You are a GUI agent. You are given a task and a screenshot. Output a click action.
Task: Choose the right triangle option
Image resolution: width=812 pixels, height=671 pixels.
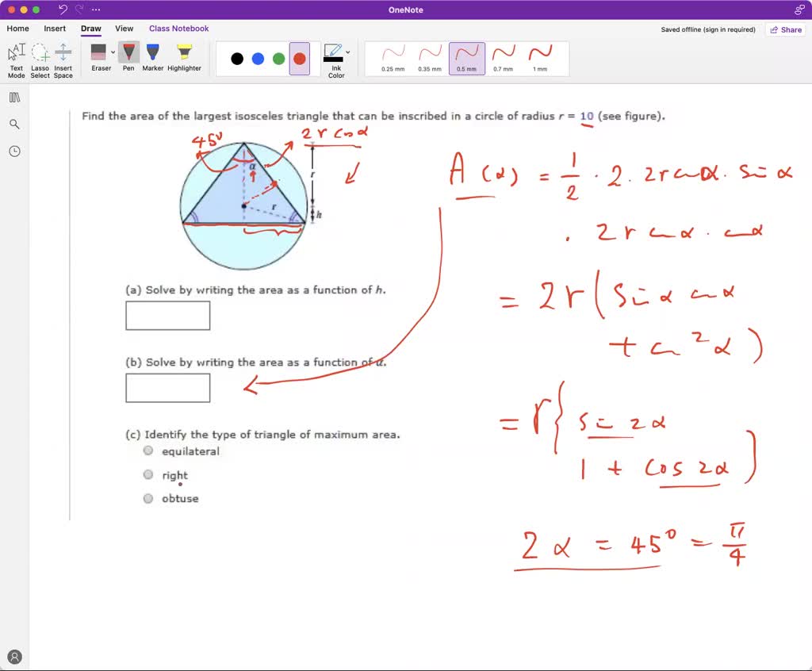147,474
